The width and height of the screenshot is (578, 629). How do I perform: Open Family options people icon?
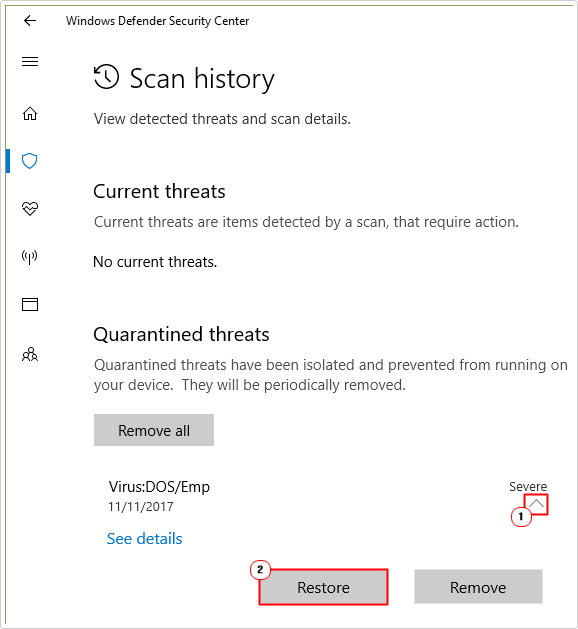(30, 355)
